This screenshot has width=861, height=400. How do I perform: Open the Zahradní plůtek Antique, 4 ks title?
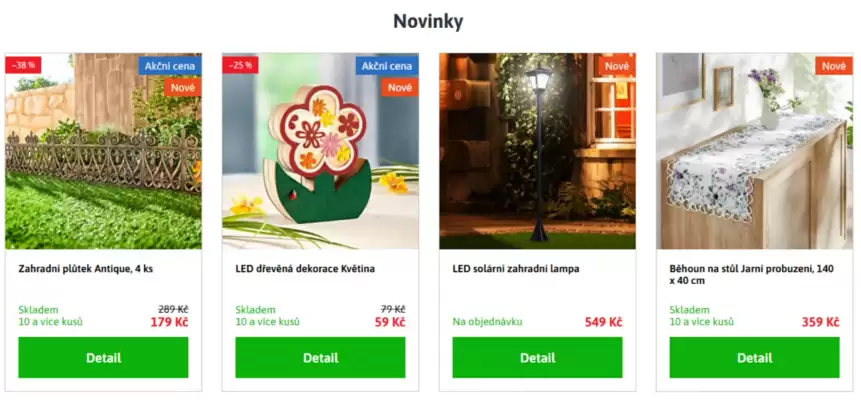(x=86, y=269)
